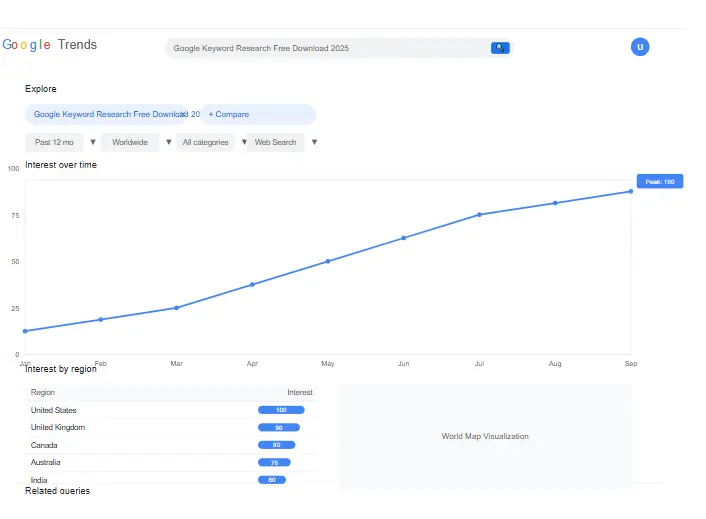Click the Explore heading link
This screenshot has height=519, width=706.
tap(41, 89)
